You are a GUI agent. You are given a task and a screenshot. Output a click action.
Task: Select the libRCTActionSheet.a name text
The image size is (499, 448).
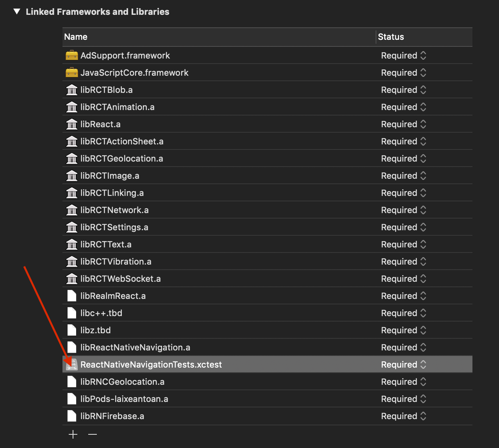coord(122,141)
